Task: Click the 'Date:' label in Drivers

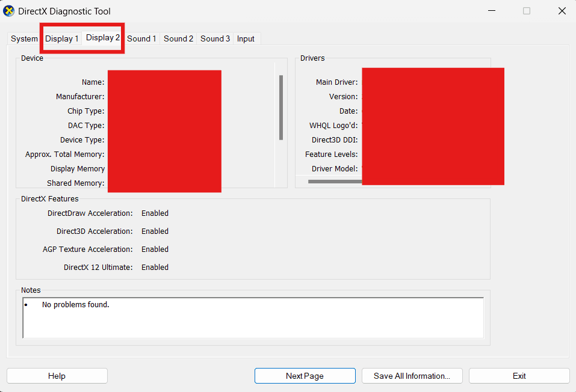Action: click(x=348, y=111)
